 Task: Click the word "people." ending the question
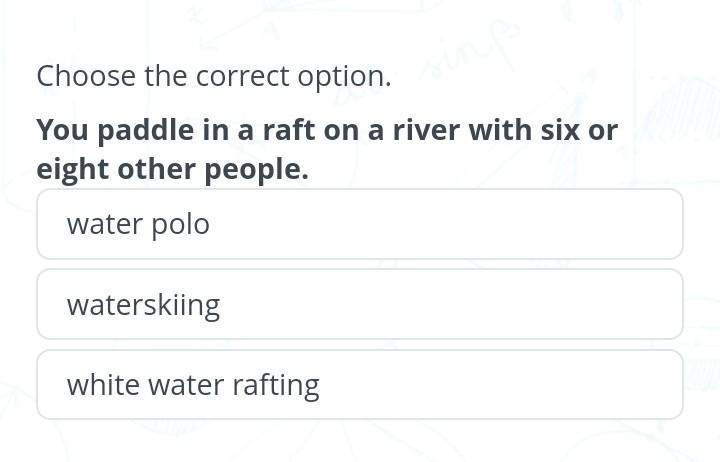coord(257,169)
